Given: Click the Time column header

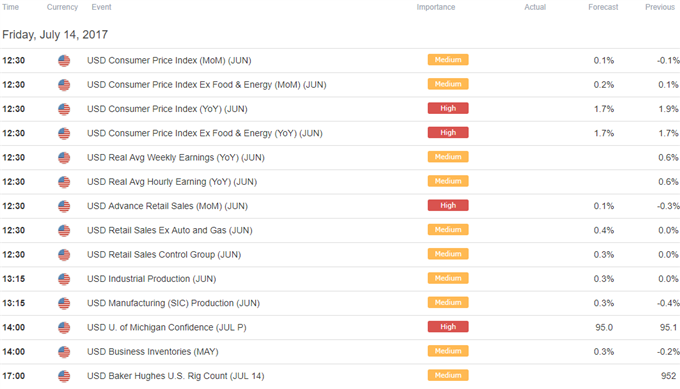Looking at the screenshot, I should [x=10, y=7].
